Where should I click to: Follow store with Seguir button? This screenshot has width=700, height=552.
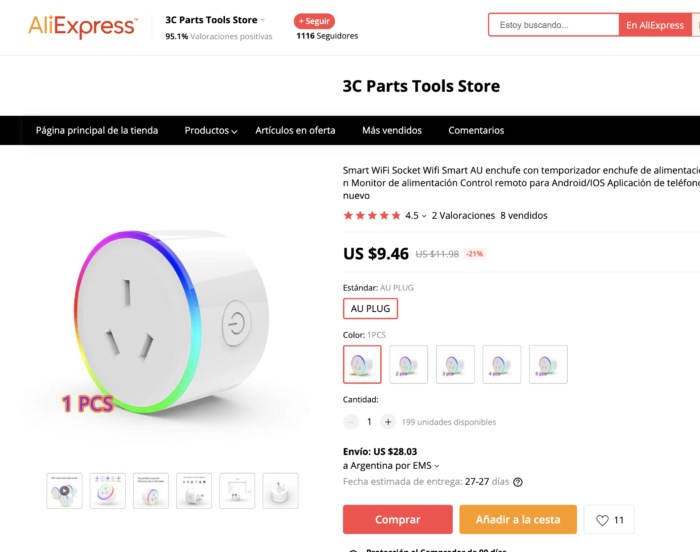314,21
